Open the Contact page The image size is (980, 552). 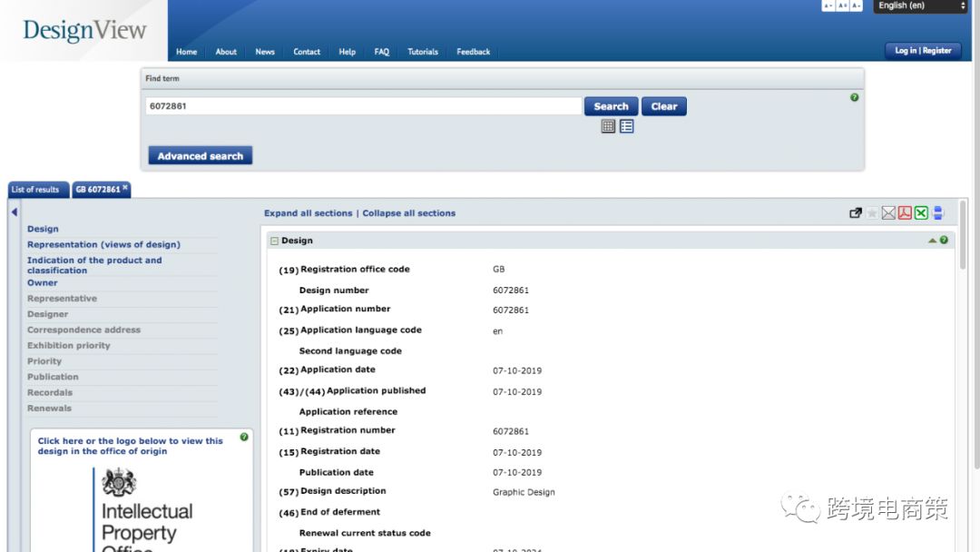(x=307, y=52)
